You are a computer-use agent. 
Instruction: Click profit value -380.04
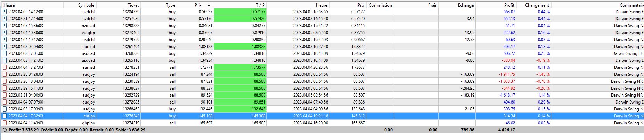coord(508,60)
